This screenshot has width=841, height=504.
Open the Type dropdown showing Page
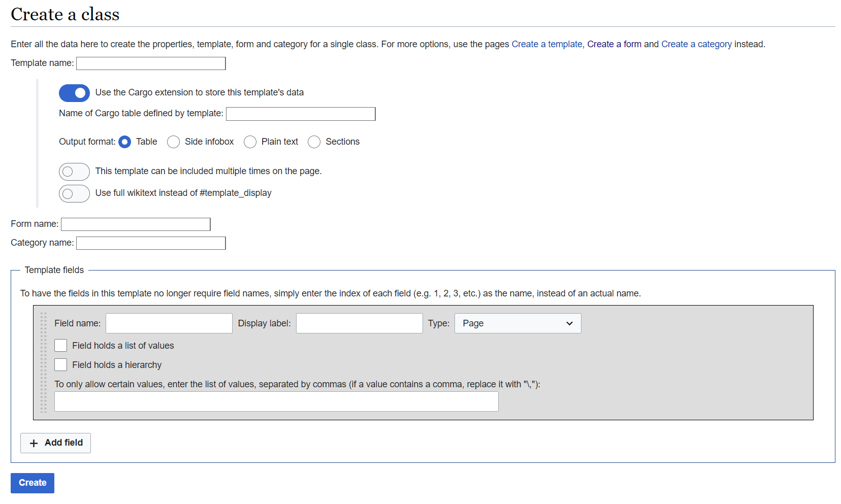[517, 323]
